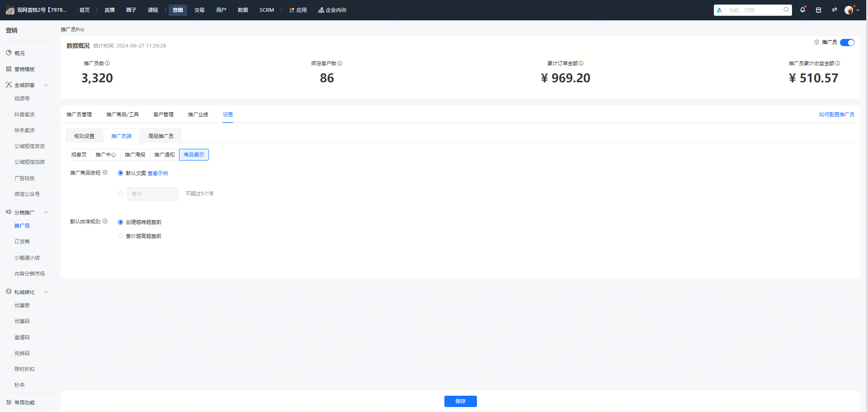Click the info icon beside the 推广员 switch
The height and width of the screenshot is (412, 868).
pyautogui.click(x=816, y=42)
